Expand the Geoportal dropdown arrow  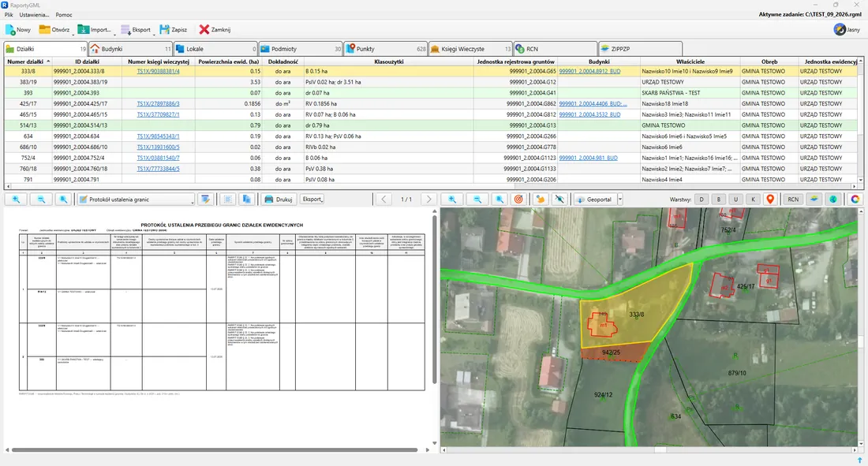click(620, 199)
